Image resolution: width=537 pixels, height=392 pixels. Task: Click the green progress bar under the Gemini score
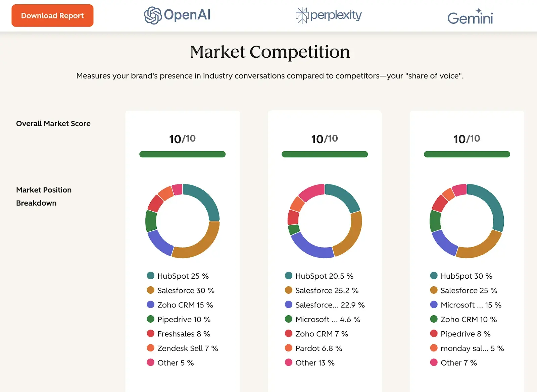pyautogui.click(x=467, y=154)
